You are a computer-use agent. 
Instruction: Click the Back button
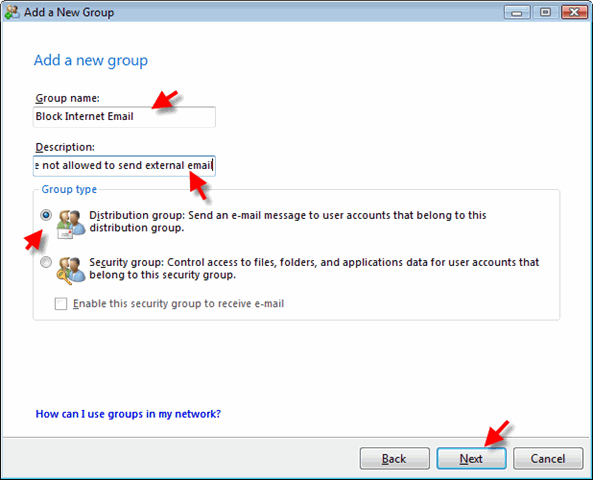click(394, 458)
